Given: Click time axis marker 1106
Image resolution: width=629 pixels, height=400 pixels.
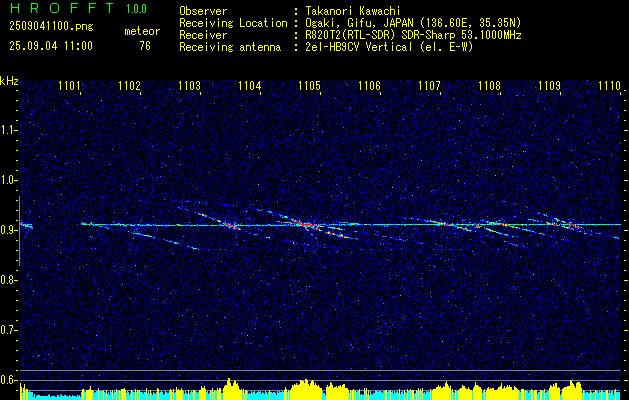Looking at the screenshot, I should (x=369, y=85).
